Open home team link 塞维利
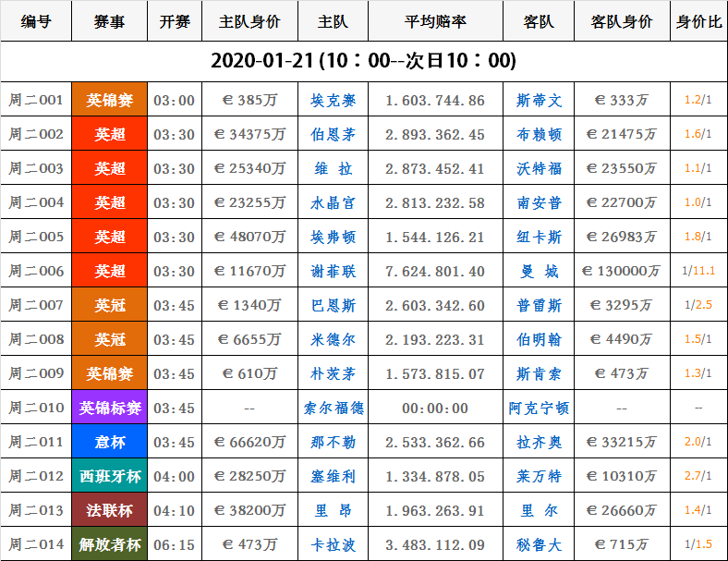728x561 pixels. pyautogui.click(x=333, y=476)
